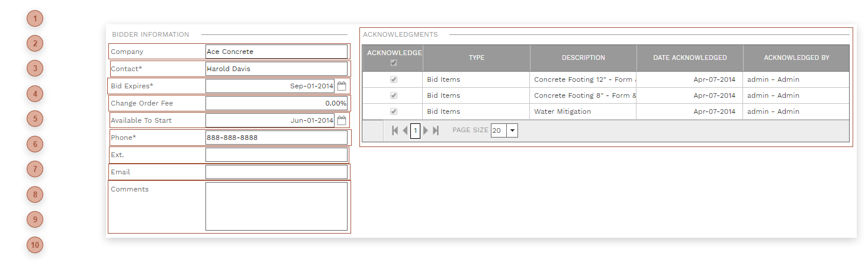Click the Email input field
This screenshot has width=868, height=268.
point(276,172)
